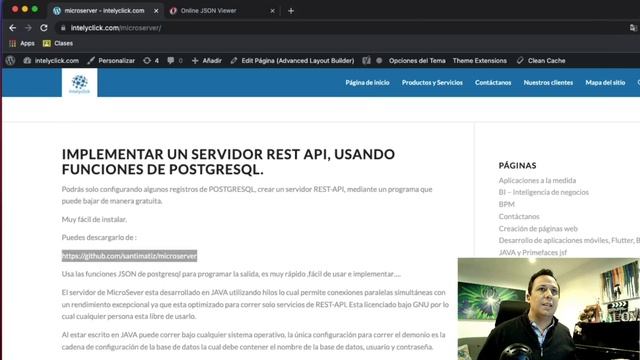
Task: Click the Yoast icon in admin bar
Action: [x=367, y=60]
